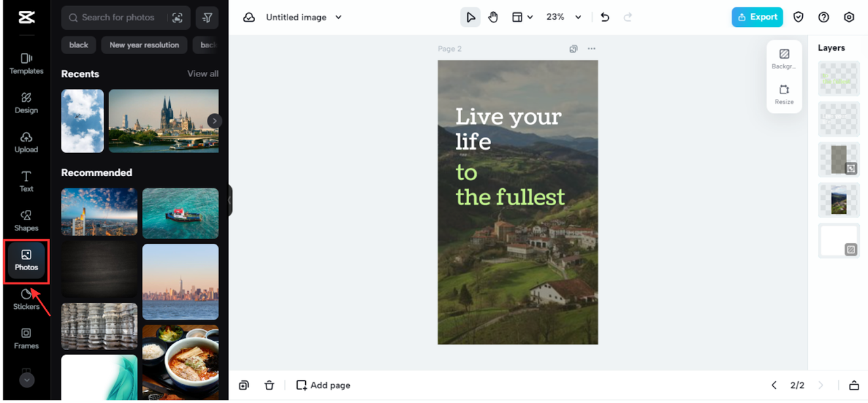Select the dark black texture photo
The height and width of the screenshot is (403, 868).
tap(99, 269)
